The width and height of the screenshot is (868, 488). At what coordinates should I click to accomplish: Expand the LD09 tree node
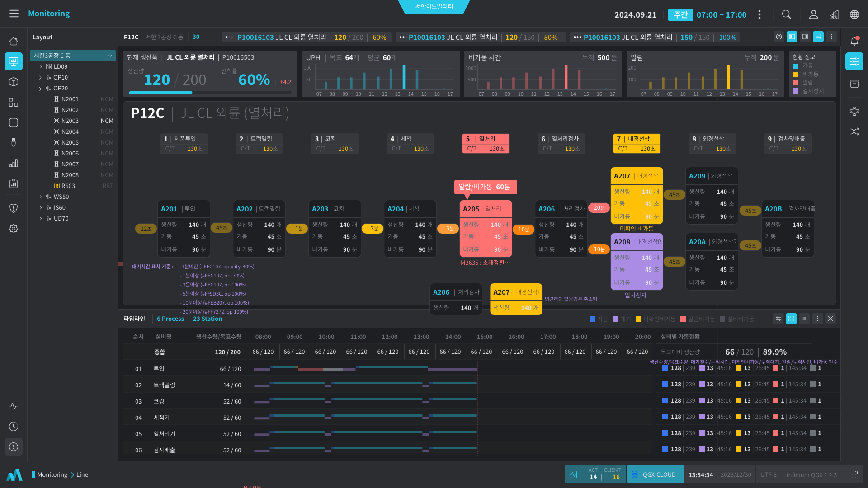[x=41, y=66]
